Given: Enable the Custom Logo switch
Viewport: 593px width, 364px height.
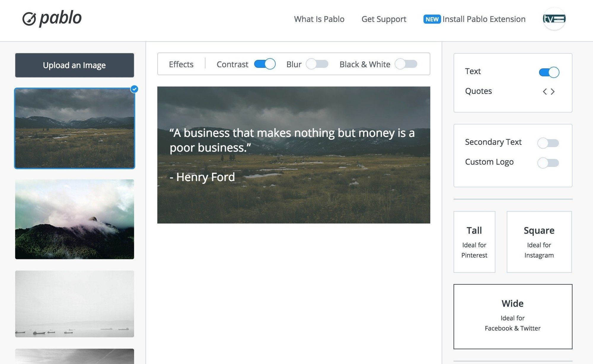Looking at the screenshot, I should [548, 163].
